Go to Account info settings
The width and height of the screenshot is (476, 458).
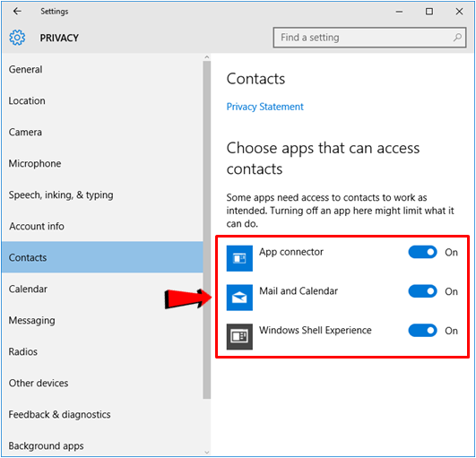(x=102, y=226)
